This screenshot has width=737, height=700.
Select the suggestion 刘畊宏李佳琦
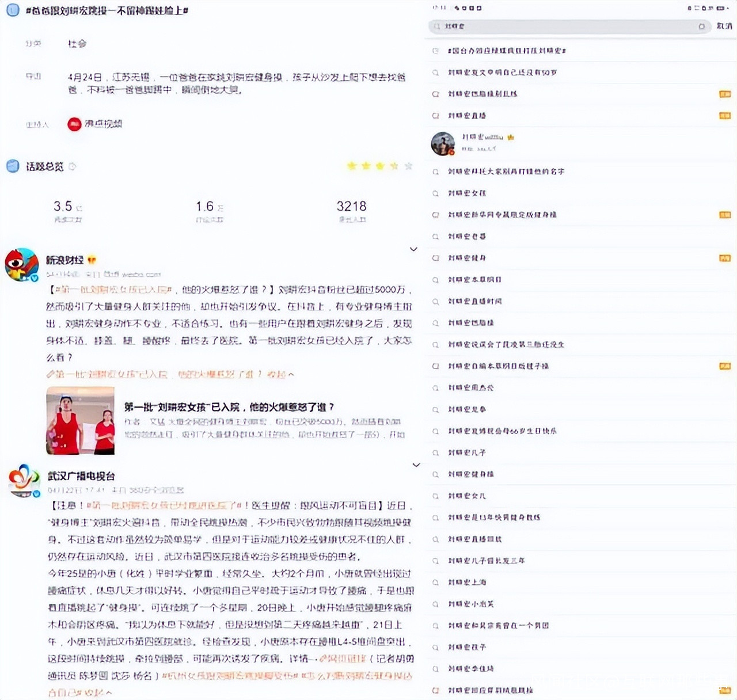pyautogui.click(x=470, y=669)
